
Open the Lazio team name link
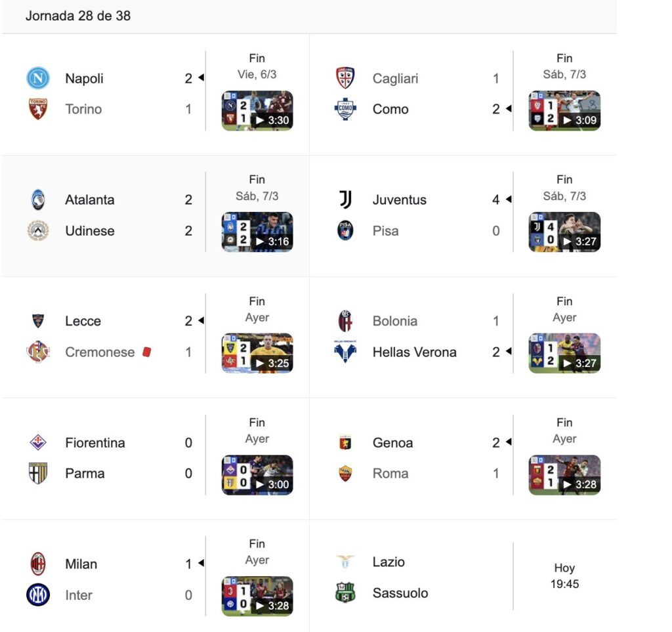[x=388, y=562]
